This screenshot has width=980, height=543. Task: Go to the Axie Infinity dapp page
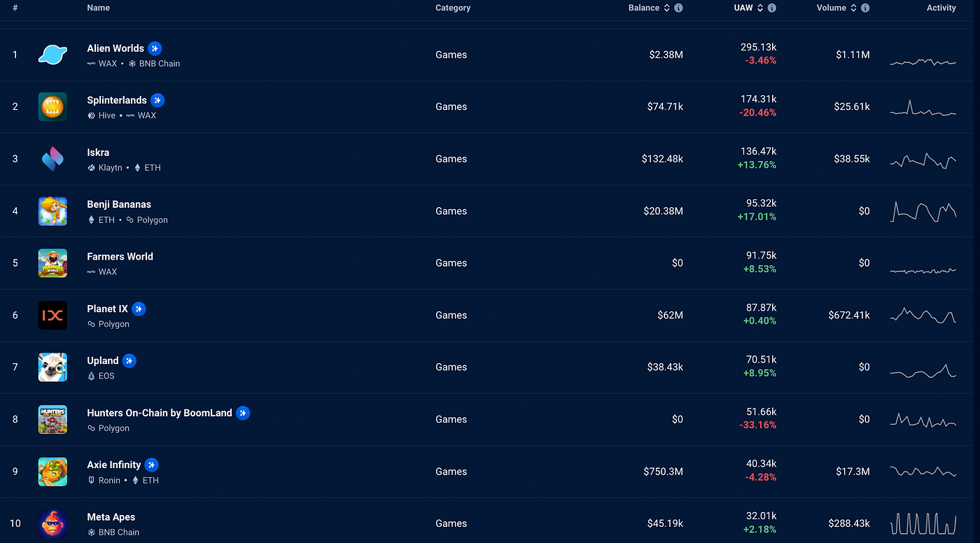click(114, 465)
